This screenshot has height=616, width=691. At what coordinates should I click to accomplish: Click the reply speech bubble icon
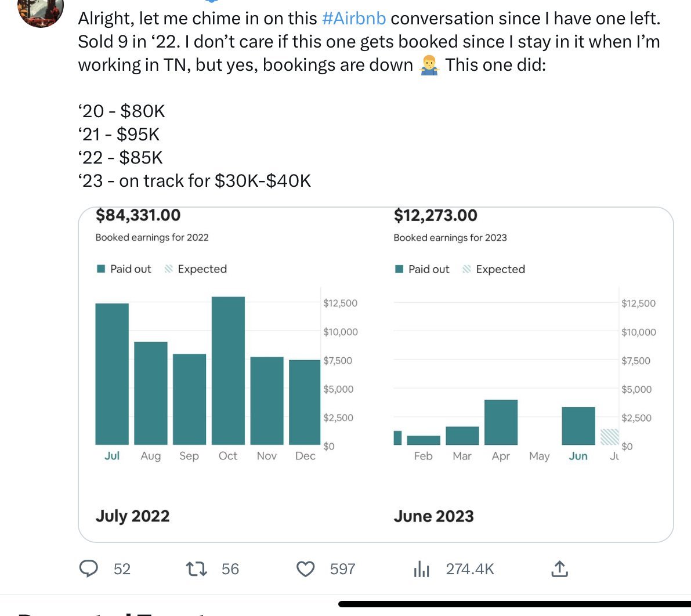pyautogui.click(x=88, y=568)
